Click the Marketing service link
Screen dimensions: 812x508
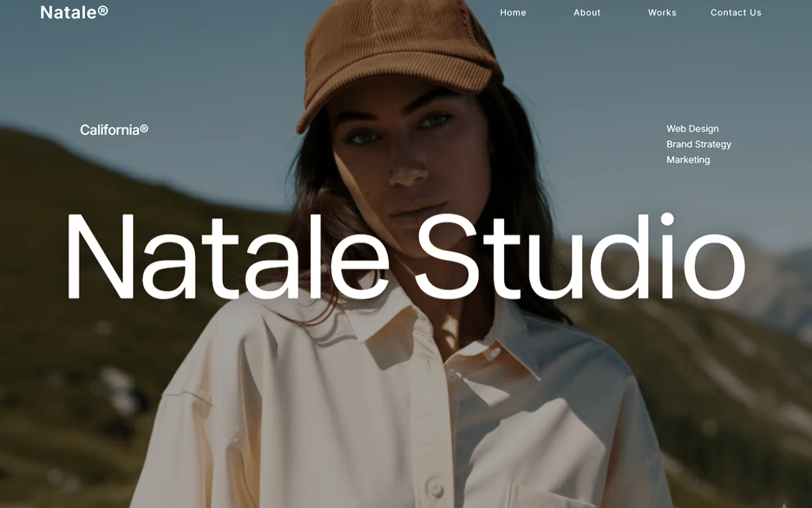(x=688, y=160)
